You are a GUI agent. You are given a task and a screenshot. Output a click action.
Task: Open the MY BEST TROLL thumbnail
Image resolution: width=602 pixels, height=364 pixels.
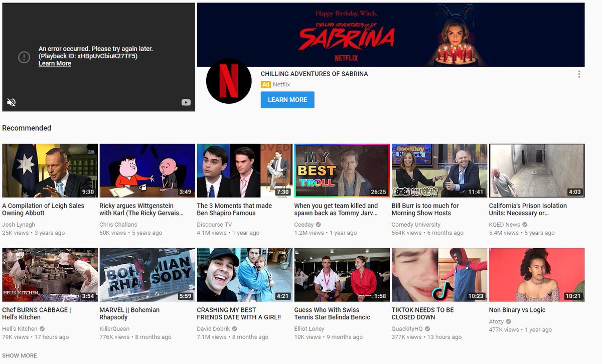pyautogui.click(x=342, y=170)
